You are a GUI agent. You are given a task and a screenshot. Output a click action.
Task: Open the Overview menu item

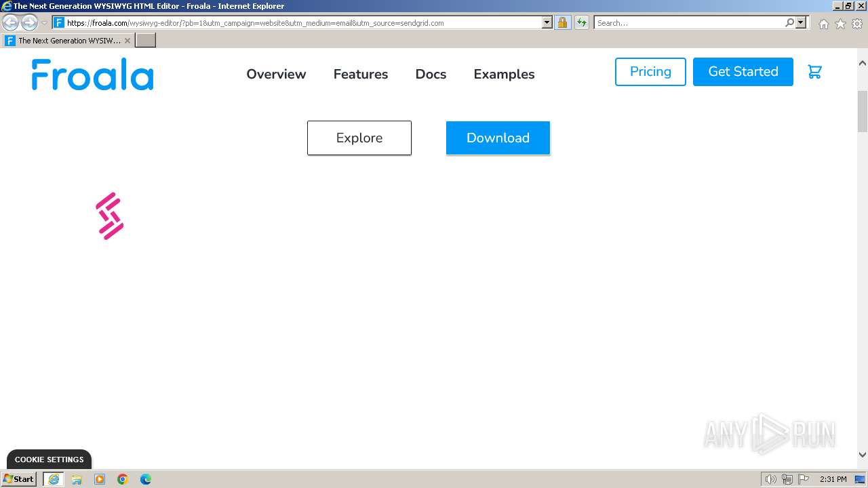276,75
